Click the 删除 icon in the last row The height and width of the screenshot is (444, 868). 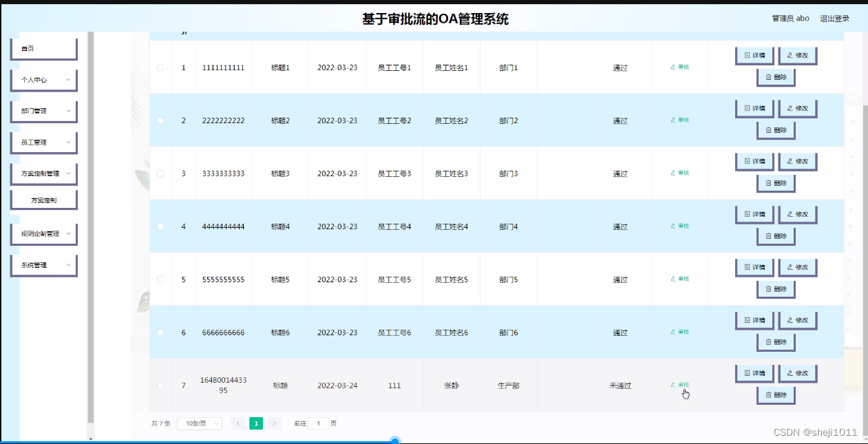click(x=776, y=394)
